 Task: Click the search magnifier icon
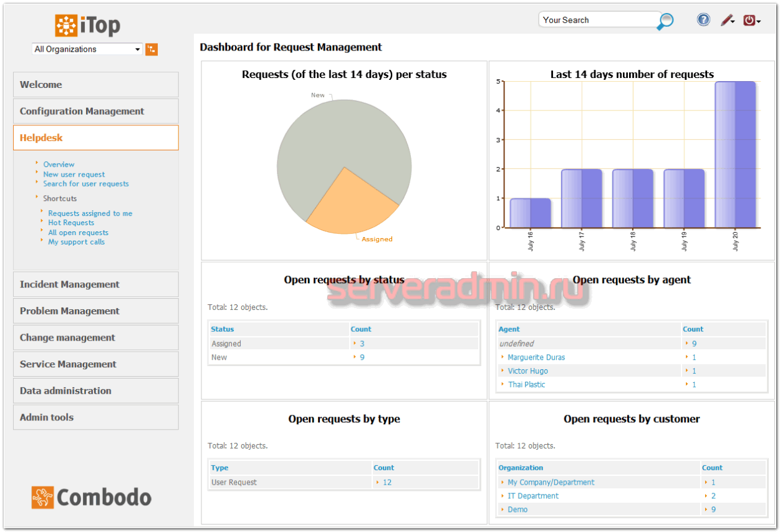pyautogui.click(x=665, y=21)
